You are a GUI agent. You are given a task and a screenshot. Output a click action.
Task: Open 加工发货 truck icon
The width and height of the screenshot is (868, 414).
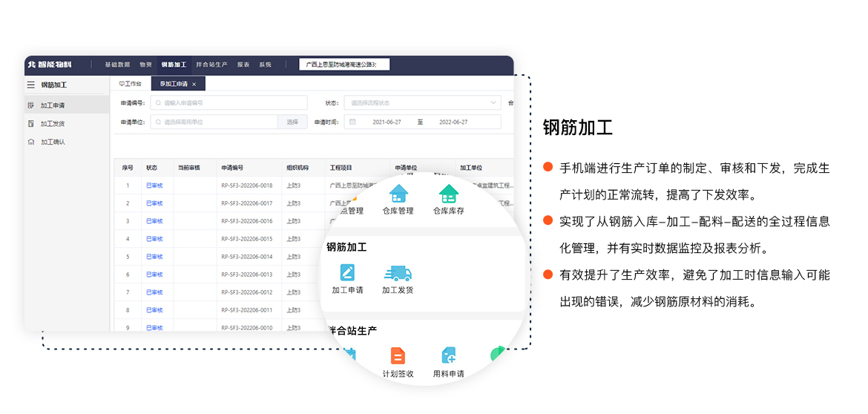click(398, 272)
